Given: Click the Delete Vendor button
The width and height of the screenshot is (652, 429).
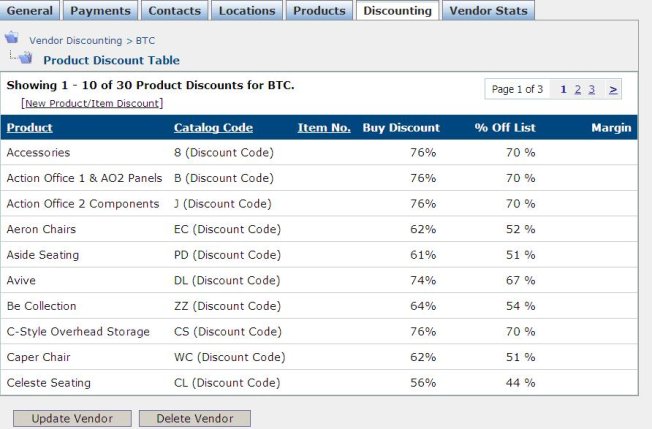Looking at the screenshot, I should [x=195, y=419].
